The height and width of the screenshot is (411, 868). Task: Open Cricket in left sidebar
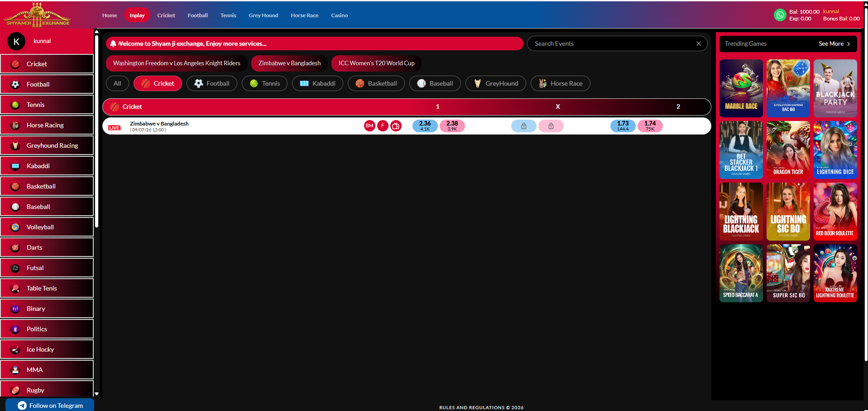coord(47,64)
